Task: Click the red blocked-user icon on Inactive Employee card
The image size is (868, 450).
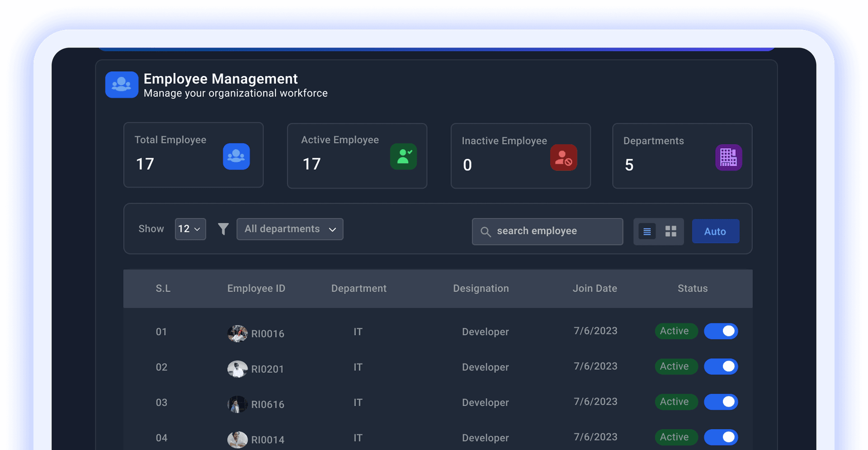Action: (x=563, y=158)
